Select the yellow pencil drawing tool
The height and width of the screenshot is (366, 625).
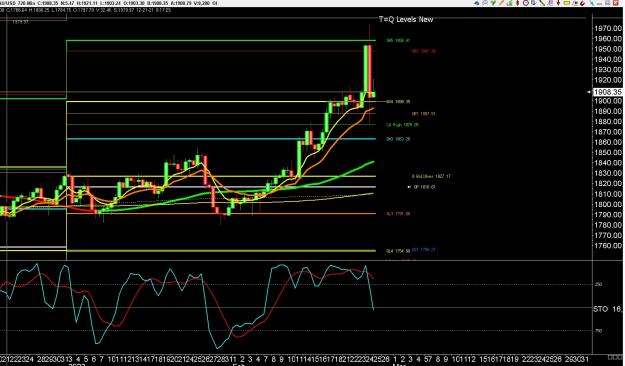[x=501, y=3]
